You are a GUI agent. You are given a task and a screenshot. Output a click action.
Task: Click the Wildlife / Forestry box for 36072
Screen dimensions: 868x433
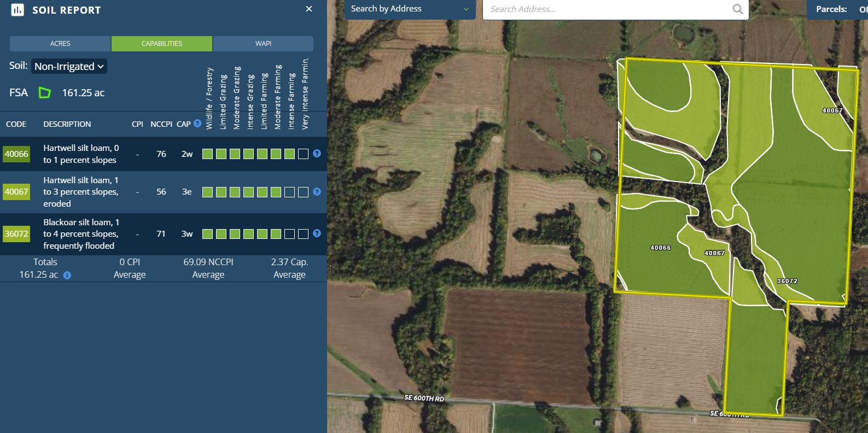point(207,234)
